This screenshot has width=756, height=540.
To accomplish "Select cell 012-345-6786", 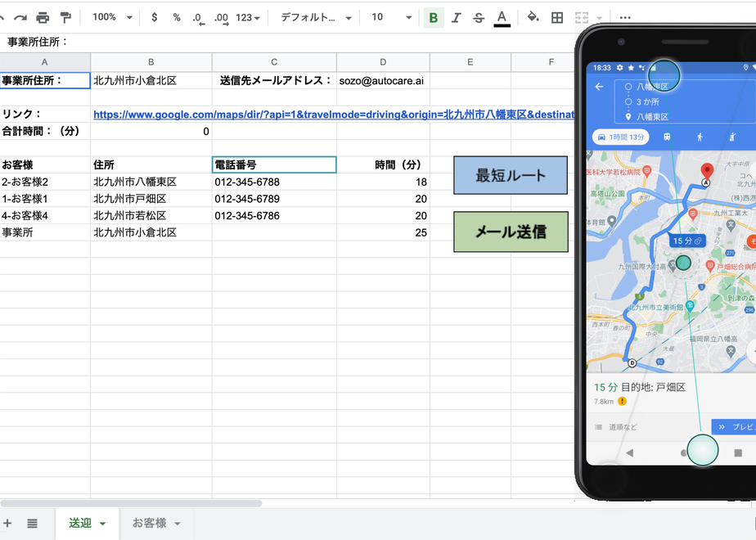I will [274, 215].
